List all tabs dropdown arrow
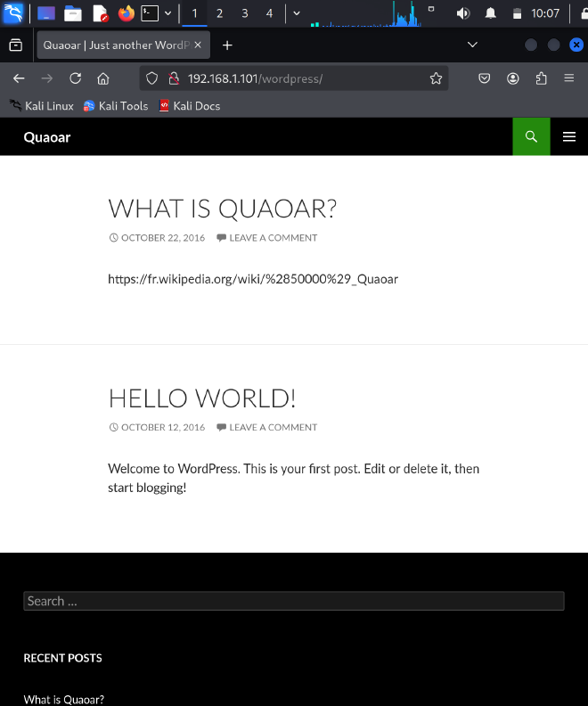 [472, 45]
